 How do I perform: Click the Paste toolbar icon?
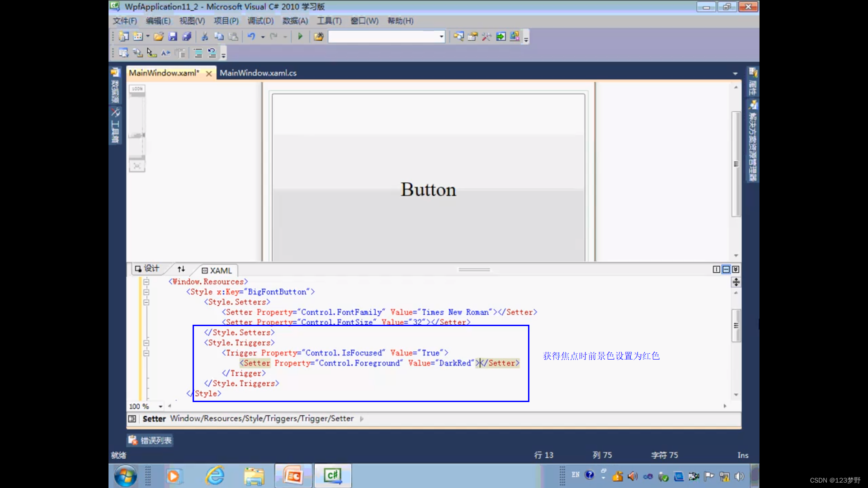point(233,37)
